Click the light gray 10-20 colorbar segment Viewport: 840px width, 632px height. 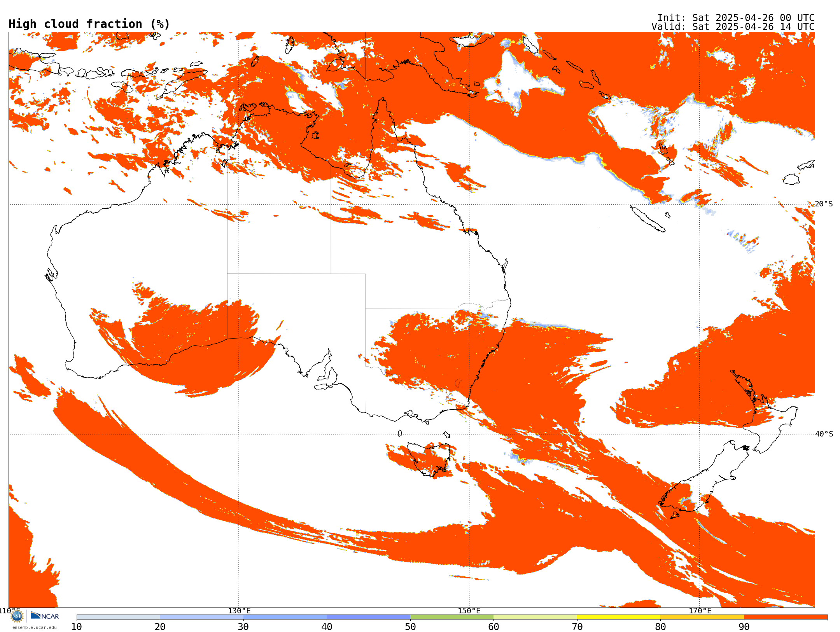118,617
